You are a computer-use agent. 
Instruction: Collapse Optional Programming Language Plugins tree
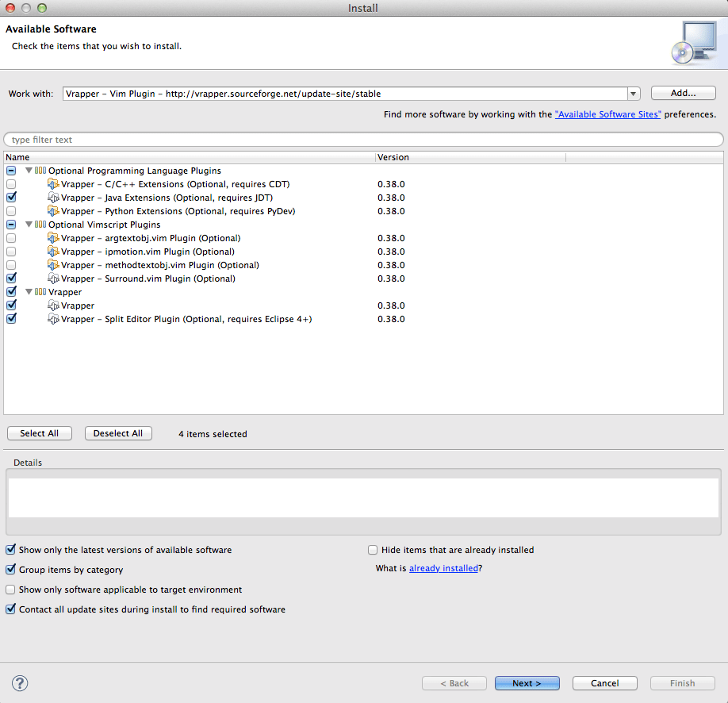pos(29,171)
